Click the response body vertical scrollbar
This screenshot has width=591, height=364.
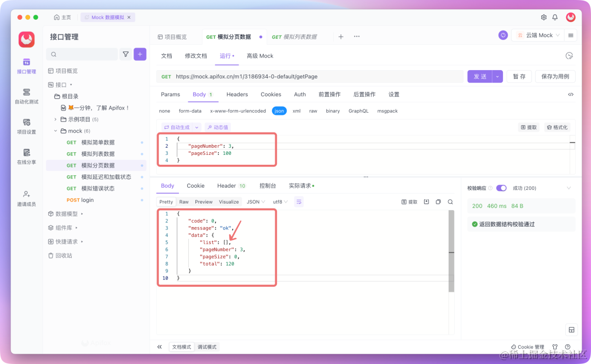451,251
